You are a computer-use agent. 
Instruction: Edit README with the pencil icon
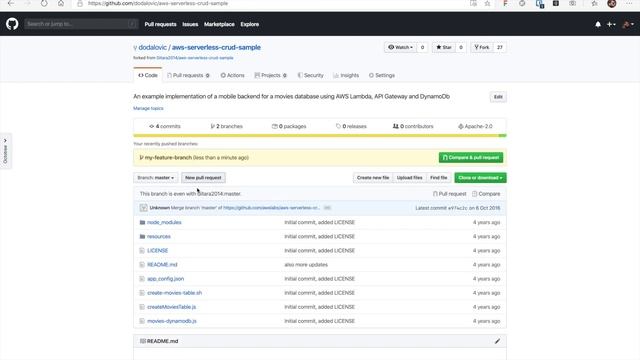(497, 341)
